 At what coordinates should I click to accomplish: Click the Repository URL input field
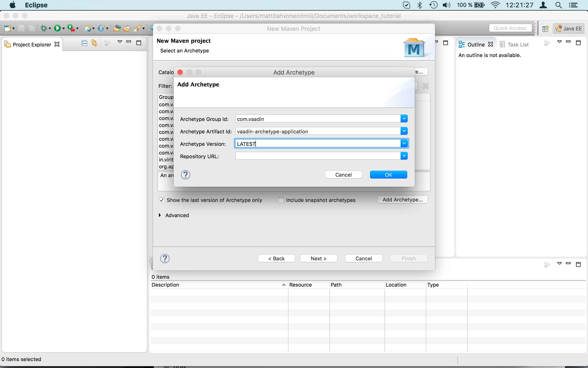click(318, 156)
